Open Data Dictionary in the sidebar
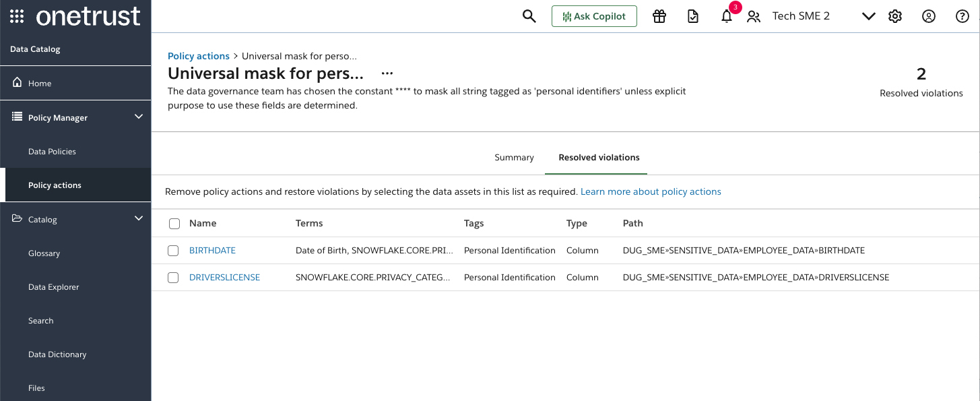 57,354
